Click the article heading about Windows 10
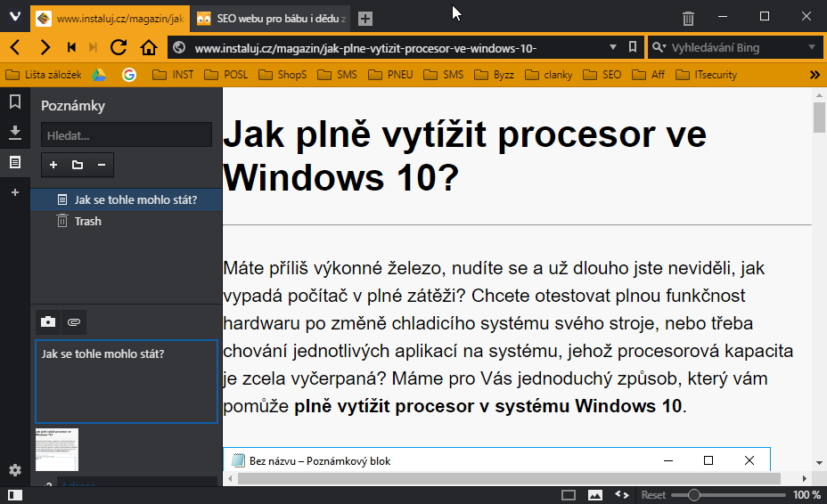This screenshot has width=827, height=504. (x=464, y=156)
